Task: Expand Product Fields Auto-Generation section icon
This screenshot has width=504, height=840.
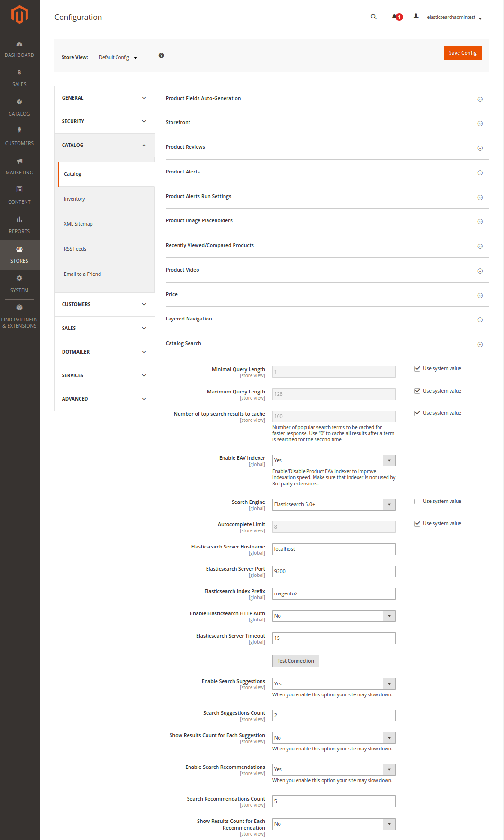Action: tap(480, 99)
